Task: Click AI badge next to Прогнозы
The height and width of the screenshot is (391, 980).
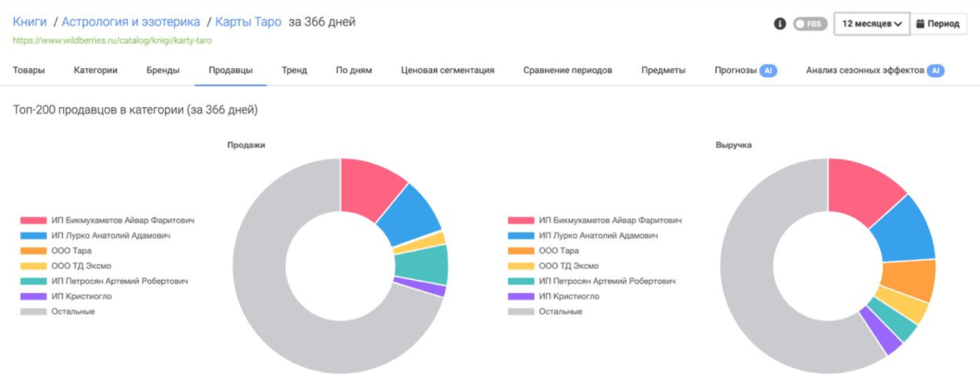Action: (768, 71)
